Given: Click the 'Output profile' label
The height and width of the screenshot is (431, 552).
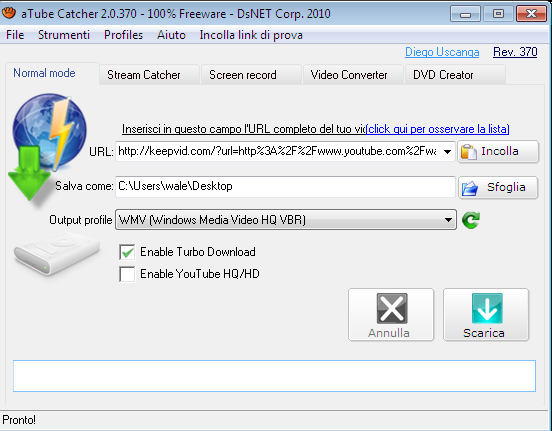Looking at the screenshot, I should coord(81,220).
